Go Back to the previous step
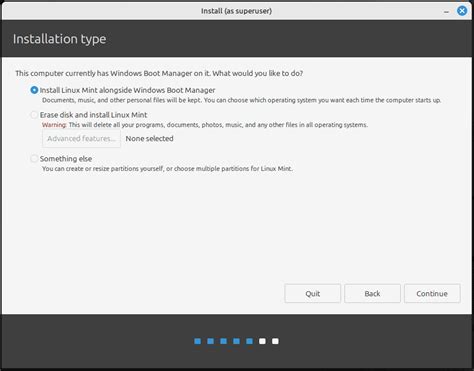The height and width of the screenshot is (371, 474). tap(372, 294)
